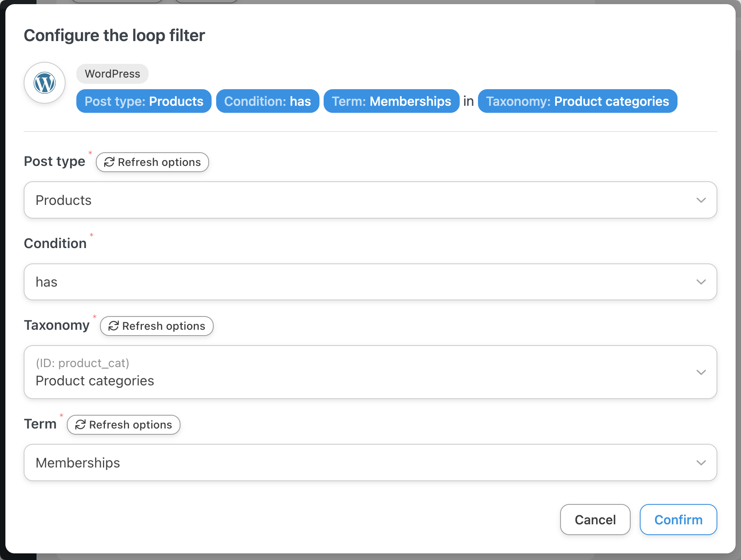The height and width of the screenshot is (560, 741).
Task: Click the WordPress logo icon
Action: tap(44, 83)
